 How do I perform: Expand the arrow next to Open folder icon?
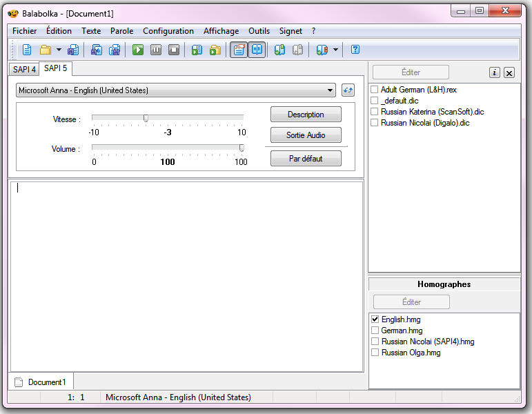pos(59,50)
